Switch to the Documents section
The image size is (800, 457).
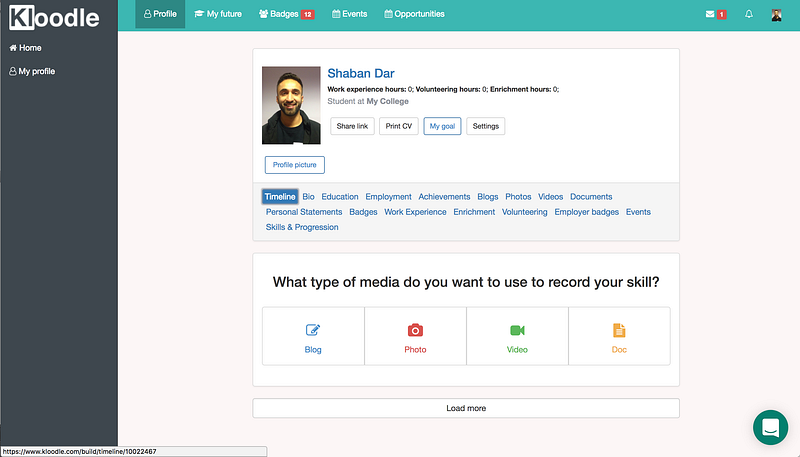(x=591, y=197)
